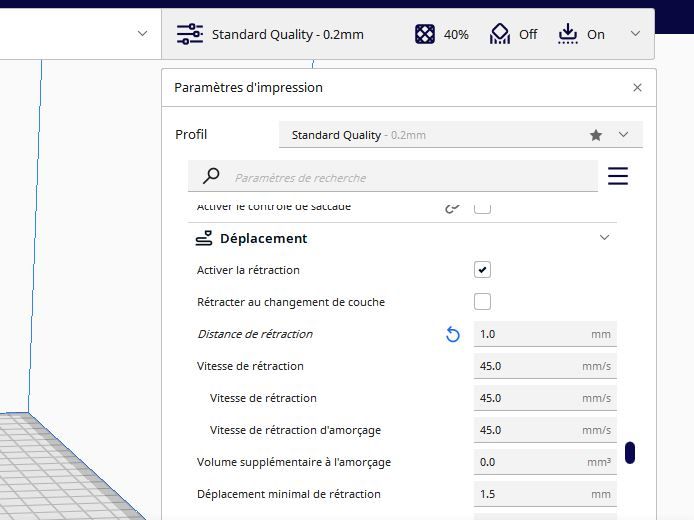Screen dimensions: 694x520
Task: Click the settings list scrollbar handle
Action: pos(630,452)
